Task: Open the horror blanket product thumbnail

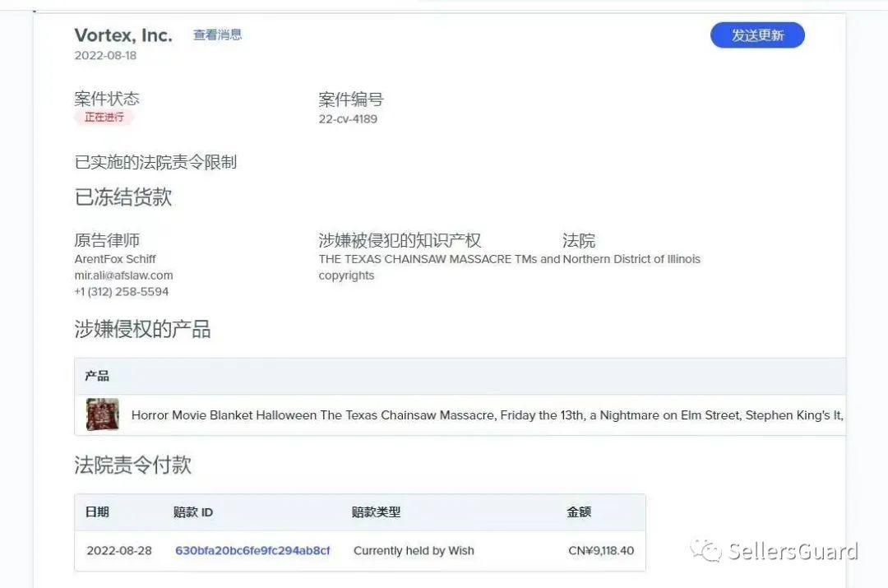Action: click(103, 414)
